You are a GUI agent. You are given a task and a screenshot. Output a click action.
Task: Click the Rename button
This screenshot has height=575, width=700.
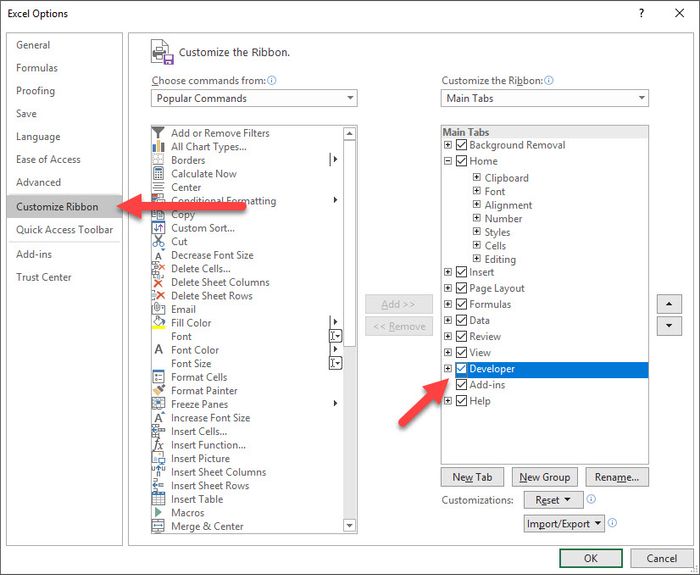617,477
